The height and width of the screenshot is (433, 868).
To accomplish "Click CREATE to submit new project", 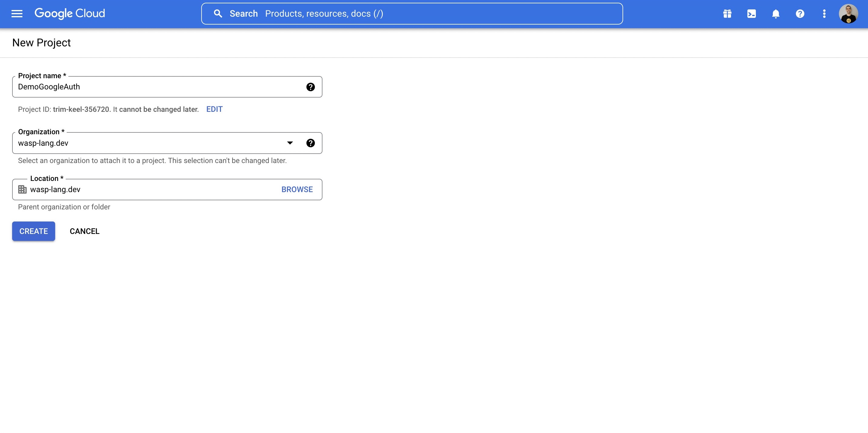I will click(34, 231).
